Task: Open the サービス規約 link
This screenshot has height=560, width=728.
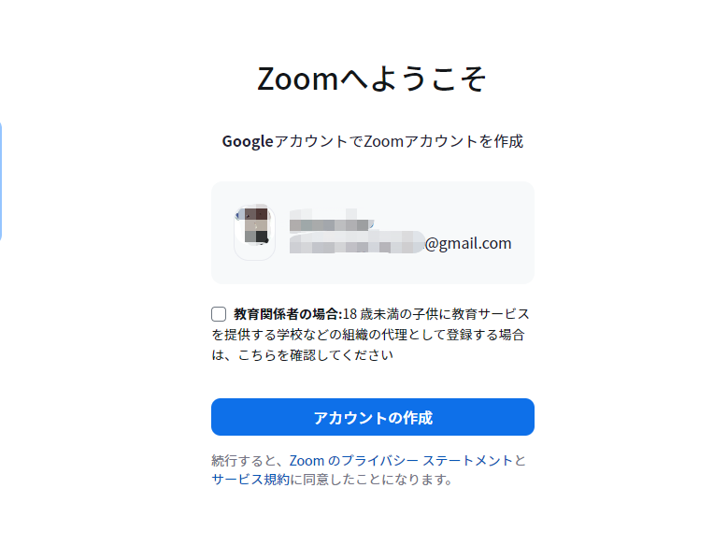Action: [250, 480]
